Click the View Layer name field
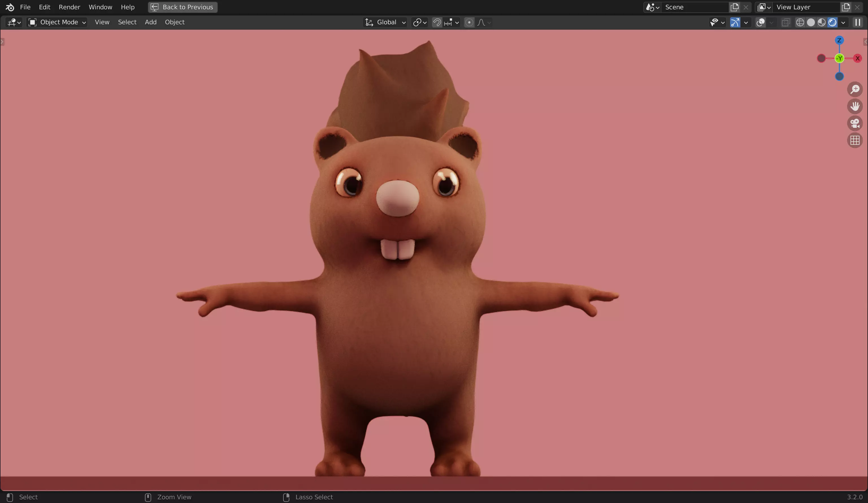Viewport: 868px width, 503px height. (804, 7)
